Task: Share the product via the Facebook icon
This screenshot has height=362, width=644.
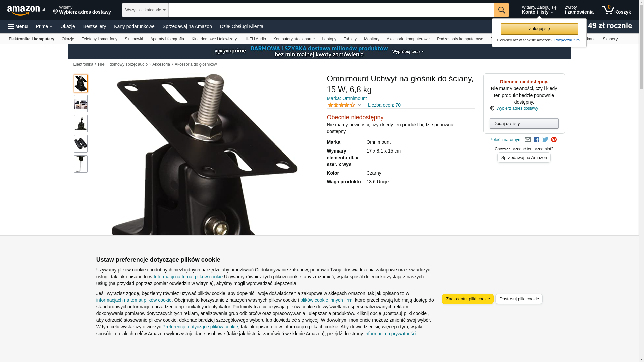Action: coord(536,140)
